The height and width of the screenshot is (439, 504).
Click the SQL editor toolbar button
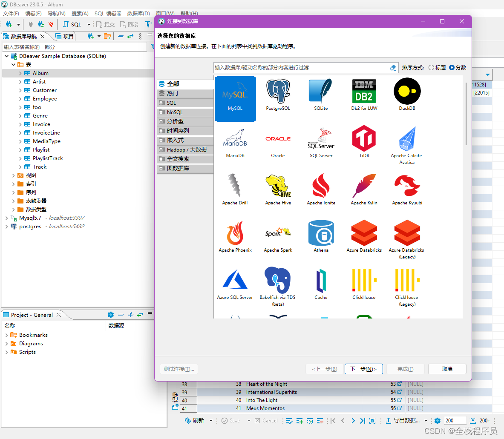(72, 24)
